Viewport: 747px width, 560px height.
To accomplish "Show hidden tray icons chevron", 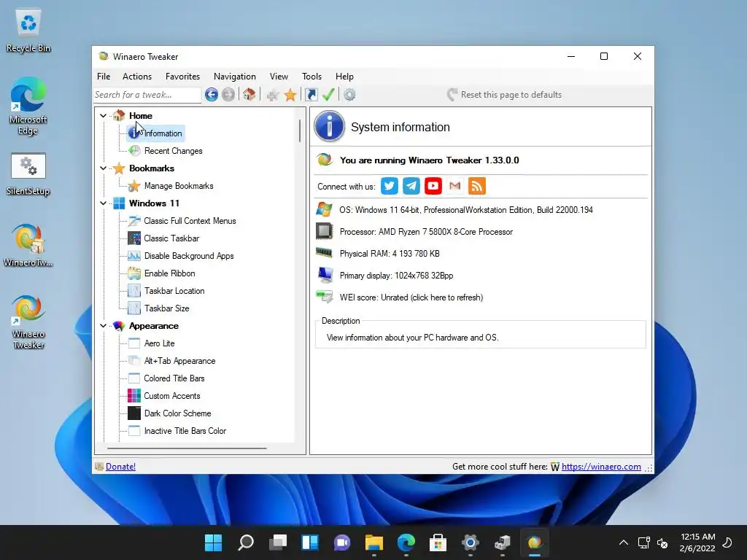I will point(623,542).
